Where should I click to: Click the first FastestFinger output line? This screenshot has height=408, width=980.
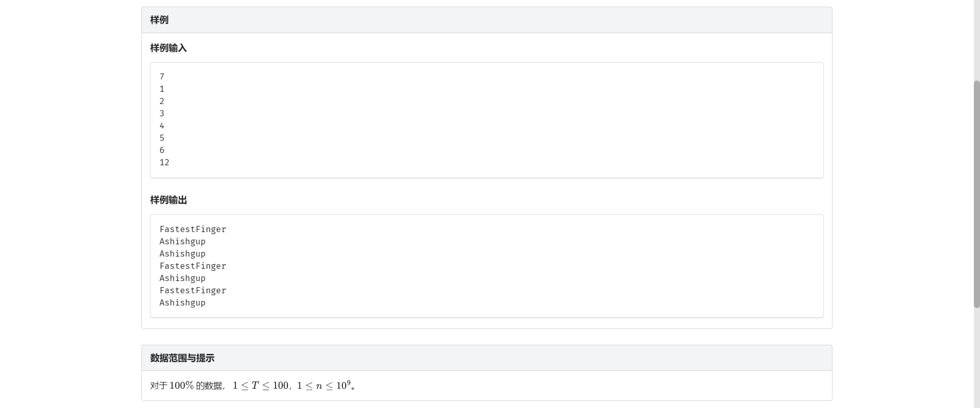(192, 229)
